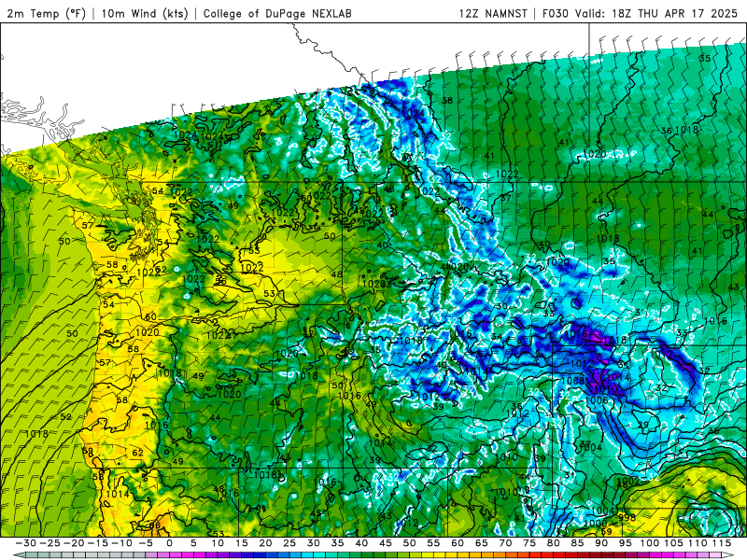Click the '1002' pressure contour label
This screenshot has height=560, width=747.
[627, 481]
